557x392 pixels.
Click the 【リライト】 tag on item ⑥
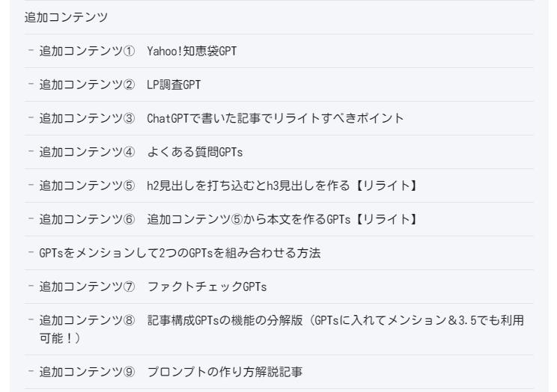tap(387, 219)
